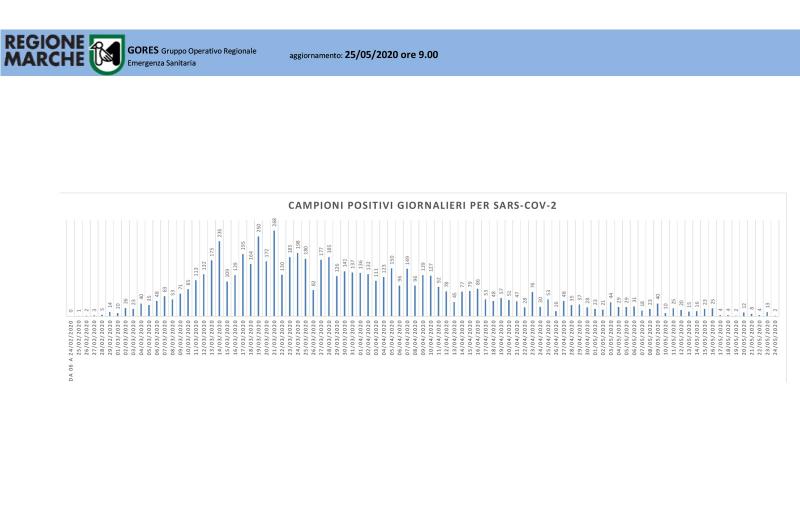The image size is (800, 516).
Task: Click the Emergenza Sanitaria subtitle
Action: 162,63
